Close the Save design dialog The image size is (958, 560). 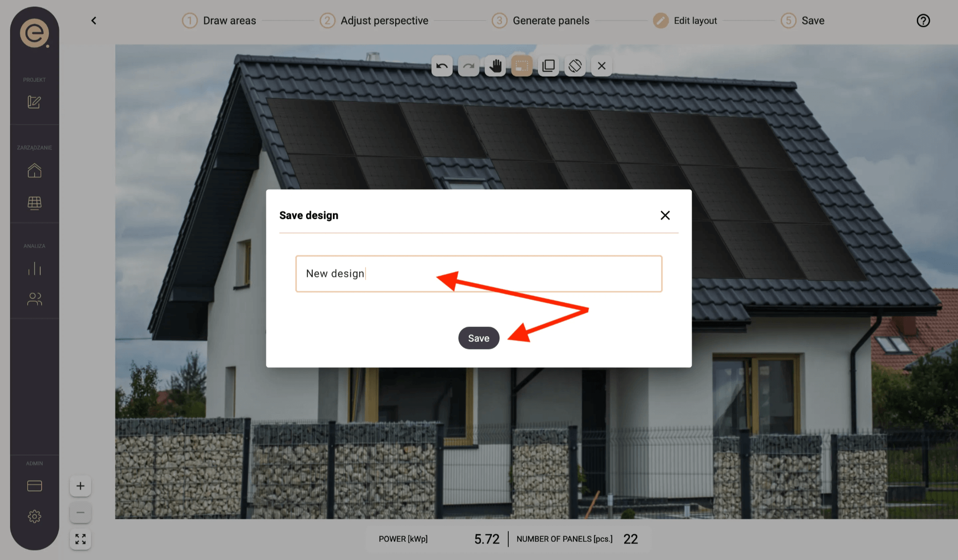click(664, 214)
